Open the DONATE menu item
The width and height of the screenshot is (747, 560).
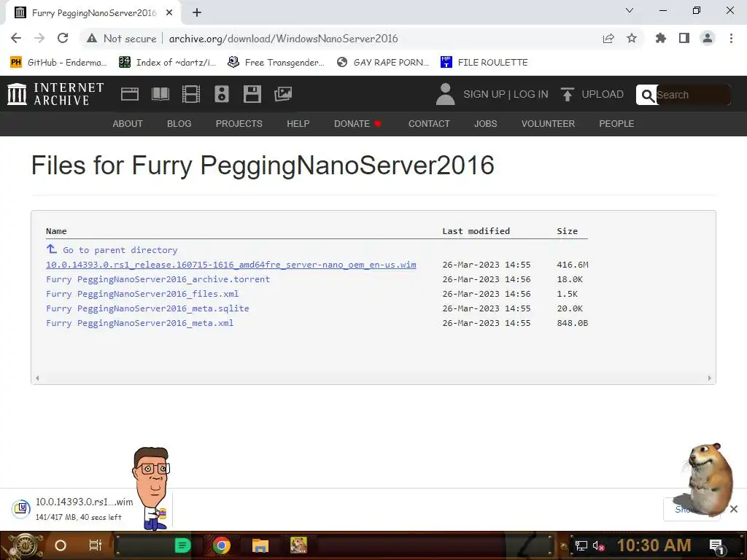pyautogui.click(x=357, y=124)
